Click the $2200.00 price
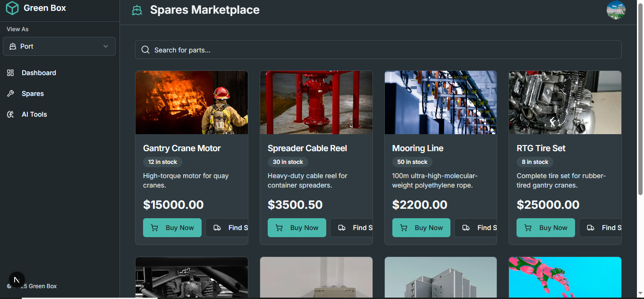 tap(420, 205)
